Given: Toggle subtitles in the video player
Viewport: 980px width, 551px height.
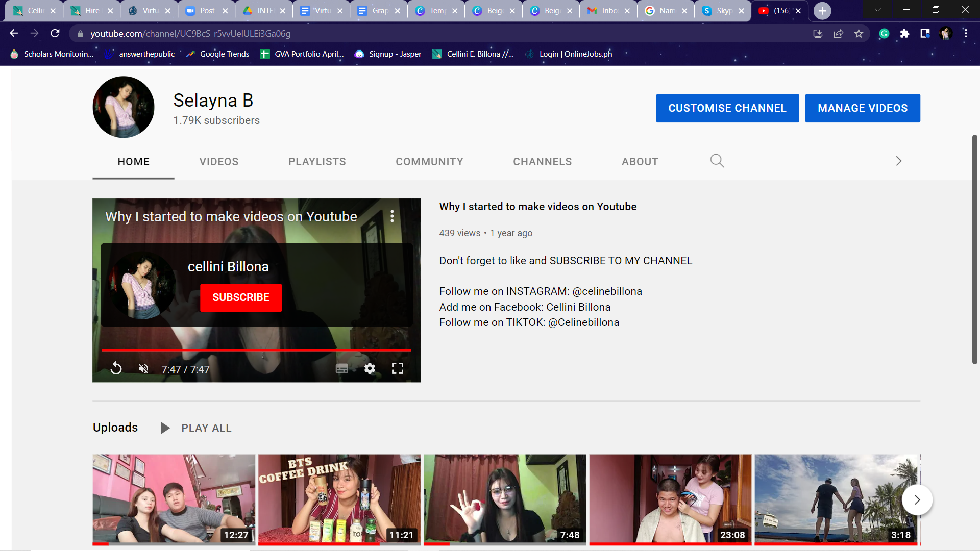Looking at the screenshot, I should point(341,368).
